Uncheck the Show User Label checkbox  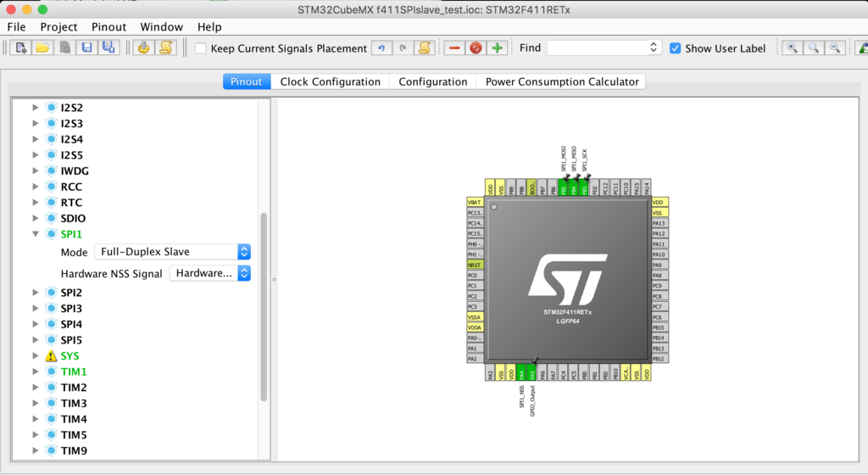[x=675, y=48]
